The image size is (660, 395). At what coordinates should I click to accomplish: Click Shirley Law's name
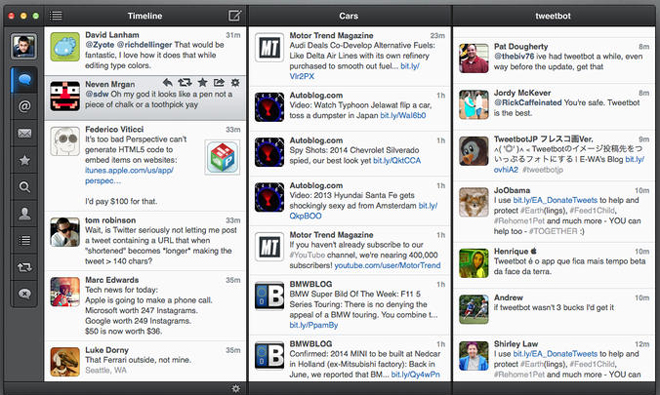pos(516,344)
